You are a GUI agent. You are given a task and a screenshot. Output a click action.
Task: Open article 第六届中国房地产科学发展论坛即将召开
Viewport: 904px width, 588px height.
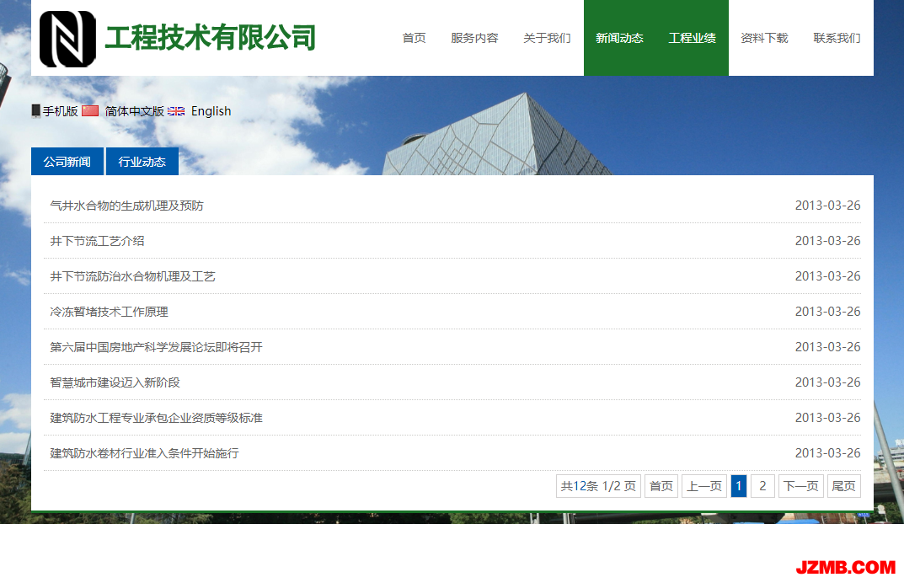click(x=156, y=347)
